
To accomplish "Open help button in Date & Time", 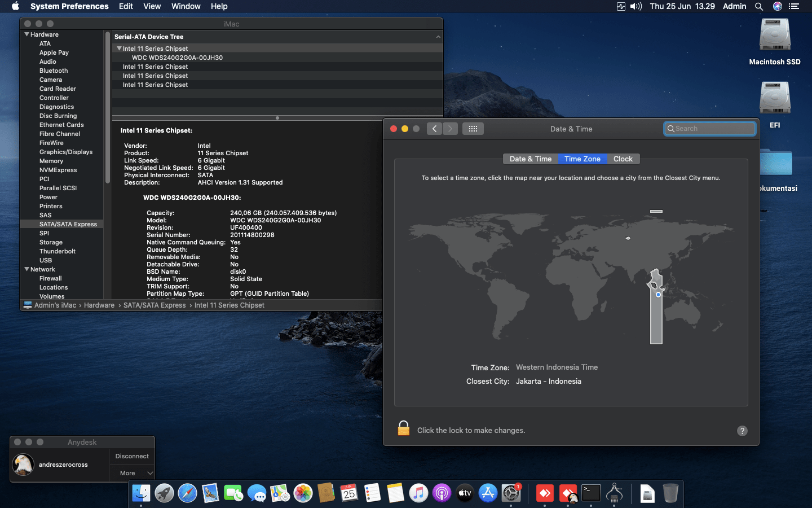I will tap(742, 431).
